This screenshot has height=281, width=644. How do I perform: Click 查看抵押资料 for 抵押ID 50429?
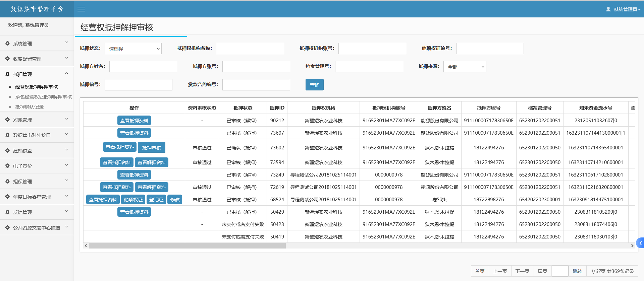click(134, 212)
